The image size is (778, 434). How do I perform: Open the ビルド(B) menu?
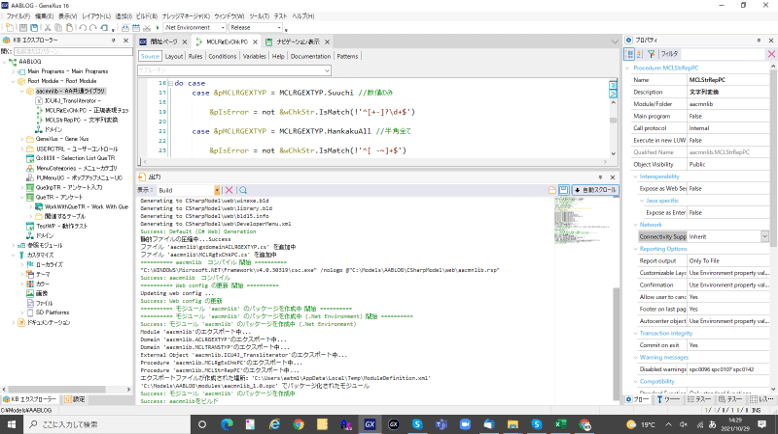click(146, 16)
